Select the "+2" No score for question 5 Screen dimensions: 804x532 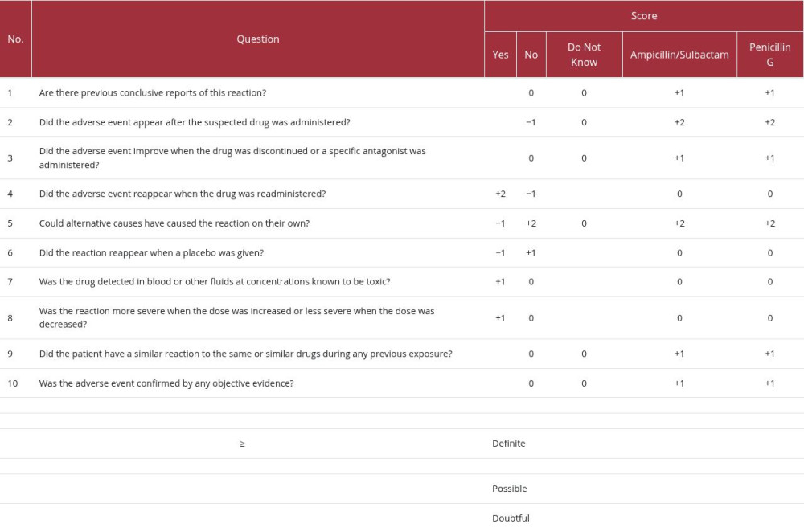(531, 223)
